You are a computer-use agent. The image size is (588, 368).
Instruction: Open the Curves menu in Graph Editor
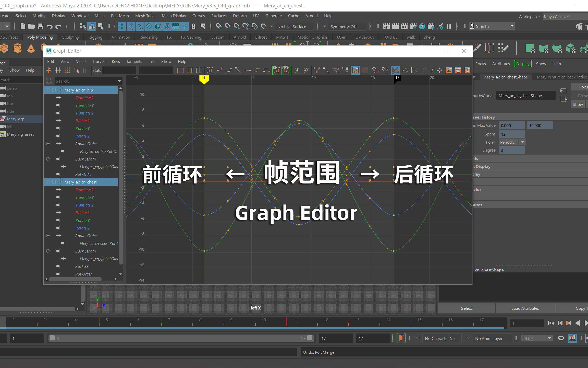click(x=99, y=61)
